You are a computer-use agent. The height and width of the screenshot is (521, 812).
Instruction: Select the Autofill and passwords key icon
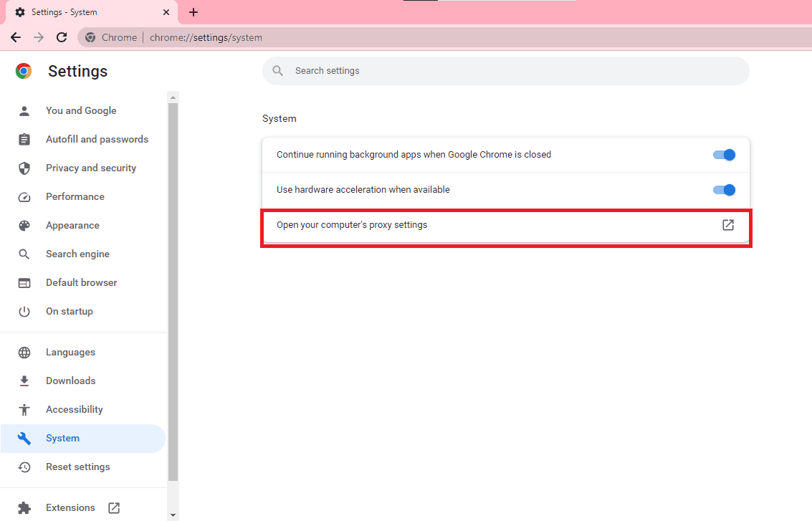pos(25,139)
